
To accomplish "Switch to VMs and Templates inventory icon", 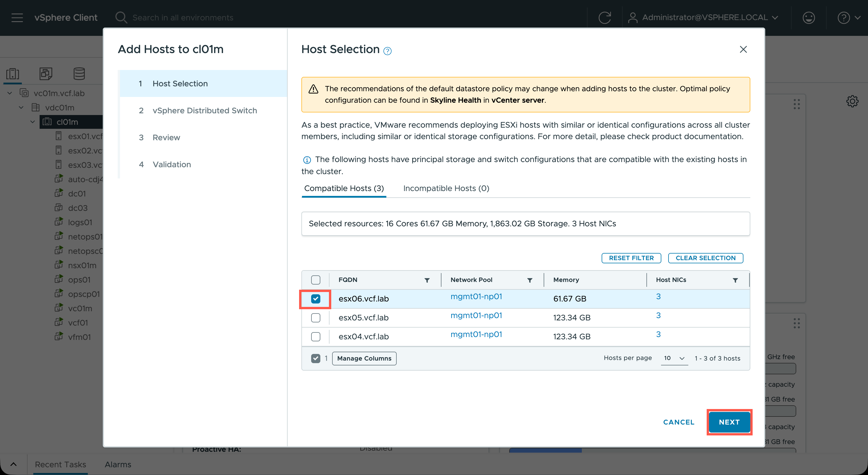I will tap(45, 73).
